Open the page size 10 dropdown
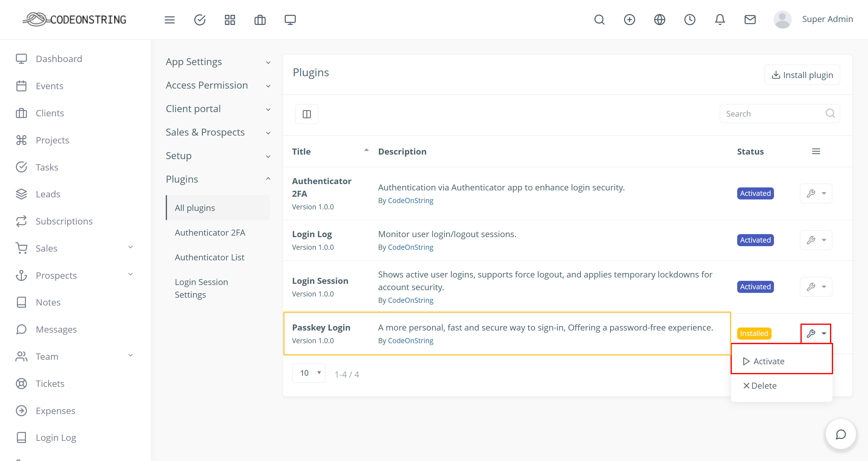Screen dimensions: 868x461 tap(309, 373)
